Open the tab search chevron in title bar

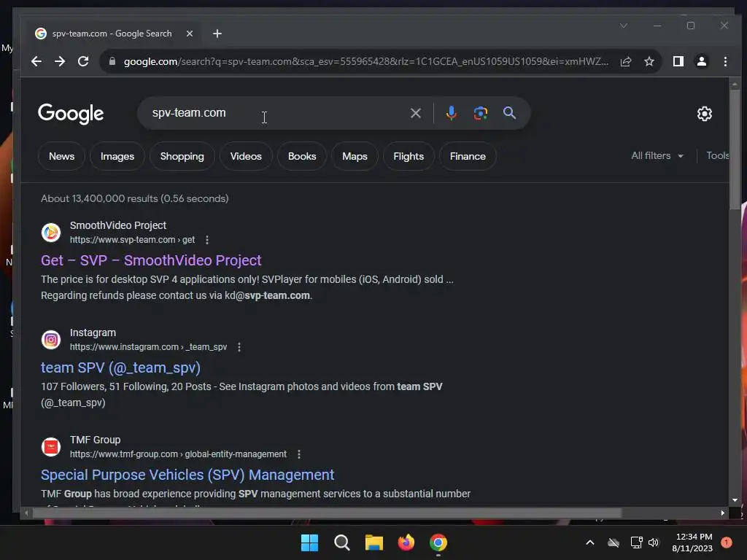click(x=624, y=26)
